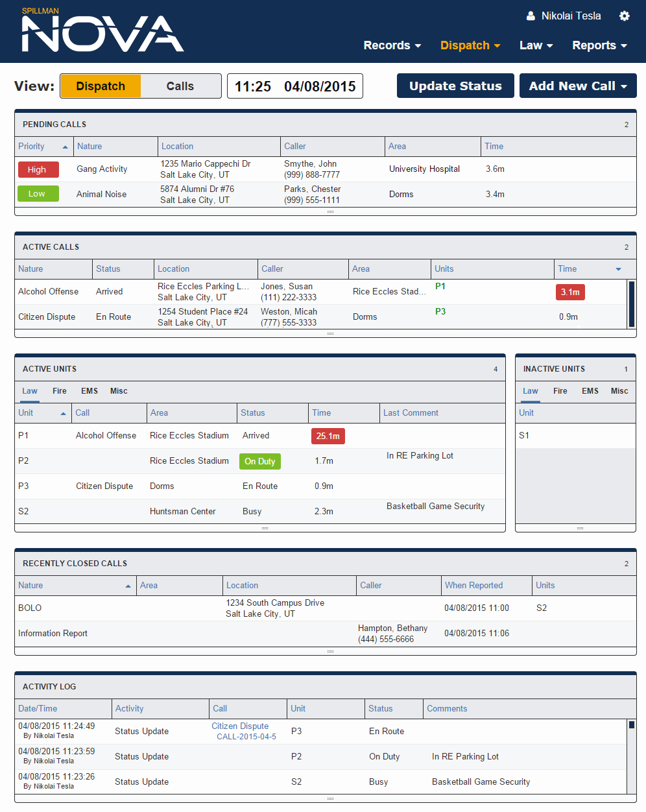Screen dimensions: 646x812
Task: Click the Unit sort arrow in Active Units
Action: (x=64, y=413)
